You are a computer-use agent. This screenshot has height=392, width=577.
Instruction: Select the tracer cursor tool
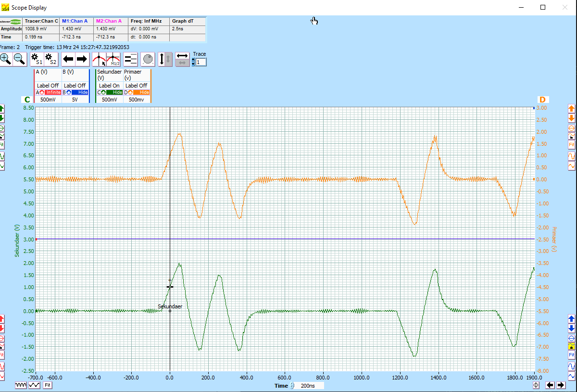click(99, 59)
